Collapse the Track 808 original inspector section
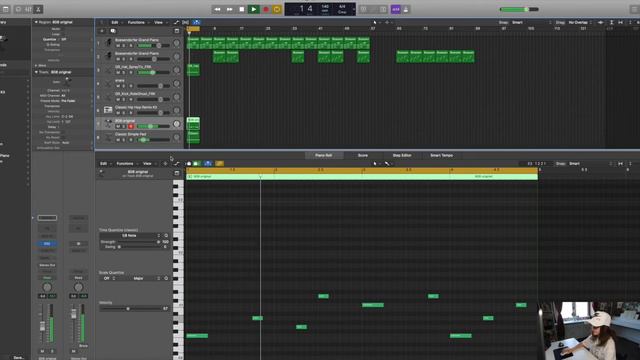Viewport: 640px width, 360px height. tap(36, 72)
